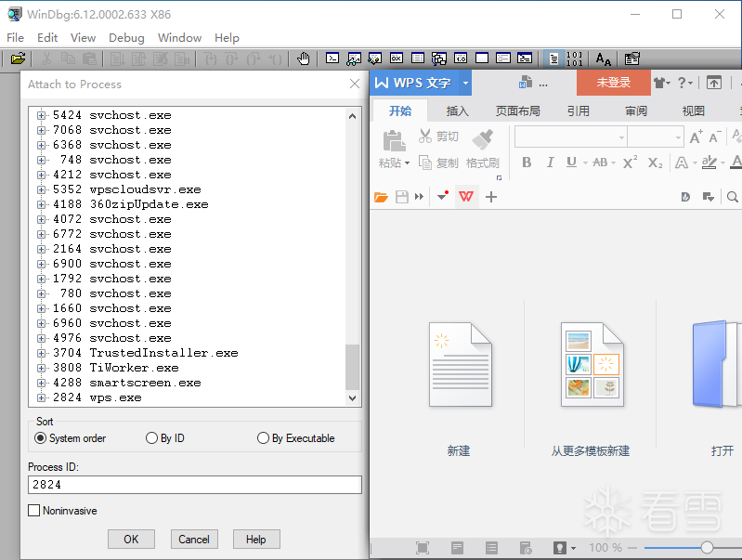Decrease font size with A- in WPS
The image size is (742, 560).
[715, 137]
